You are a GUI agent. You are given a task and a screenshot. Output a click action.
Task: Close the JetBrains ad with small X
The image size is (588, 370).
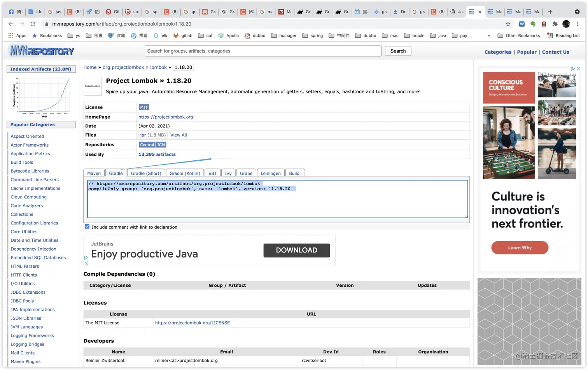(x=86, y=263)
